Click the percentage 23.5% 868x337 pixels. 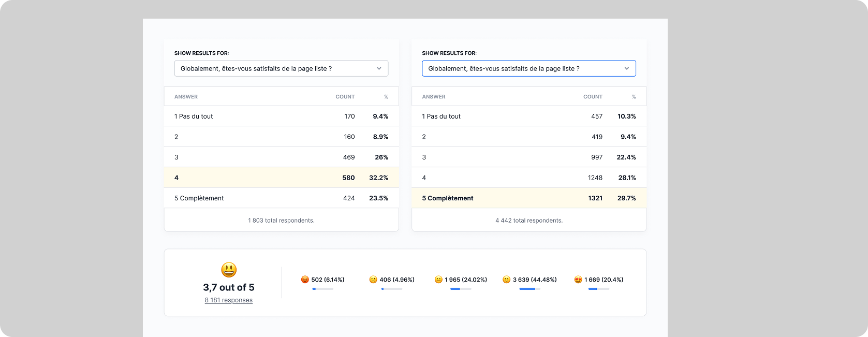(x=378, y=198)
